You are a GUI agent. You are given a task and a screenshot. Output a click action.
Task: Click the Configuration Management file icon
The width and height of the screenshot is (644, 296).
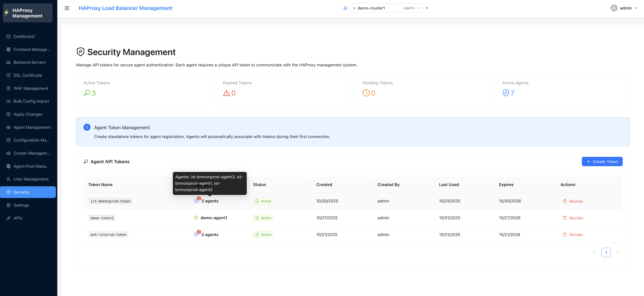[x=8, y=140]
